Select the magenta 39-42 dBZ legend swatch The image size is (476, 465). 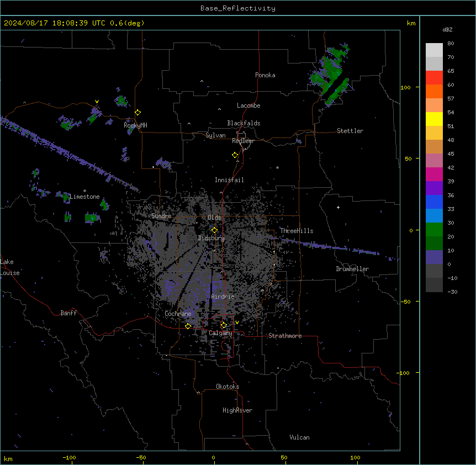(434, 174)
